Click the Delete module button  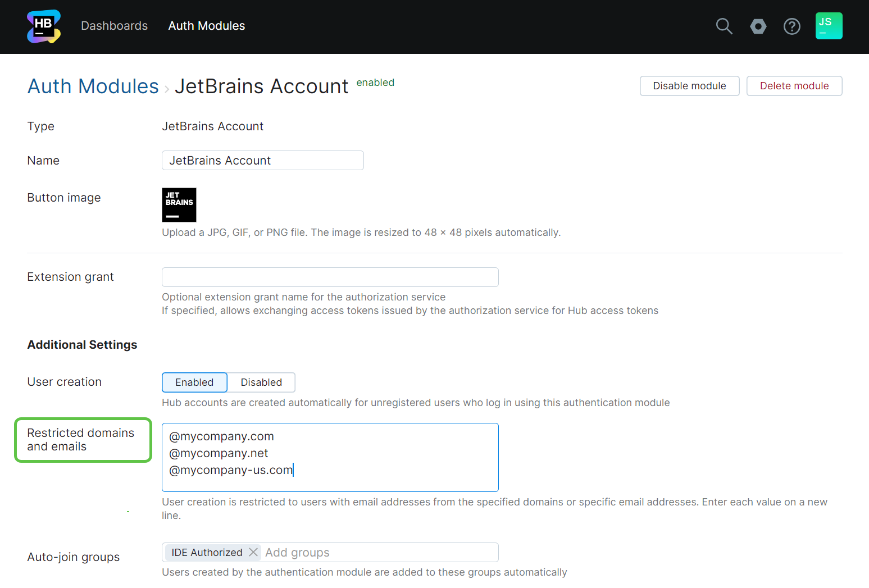(794, 86)
